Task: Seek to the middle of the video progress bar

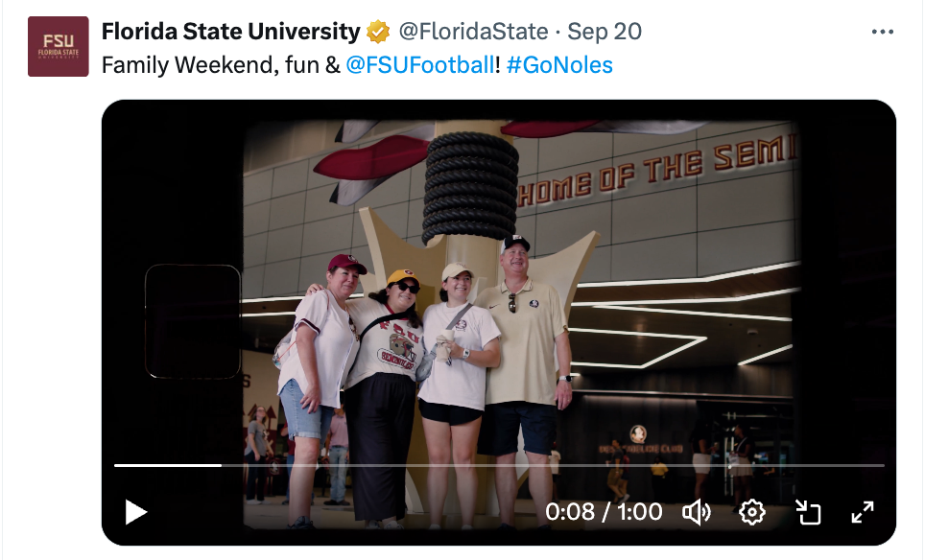Action: [x=499, y=465]
